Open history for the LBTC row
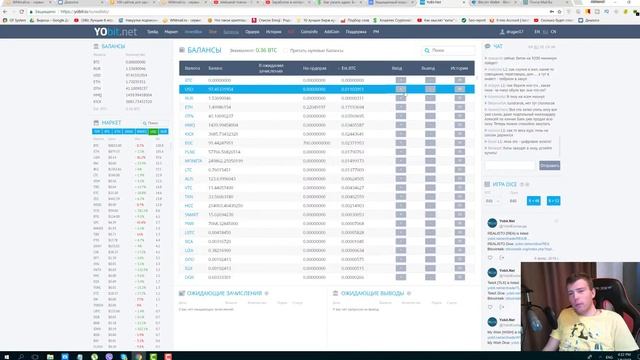This screenshot has width=640, height=360. tap(460, 233)
